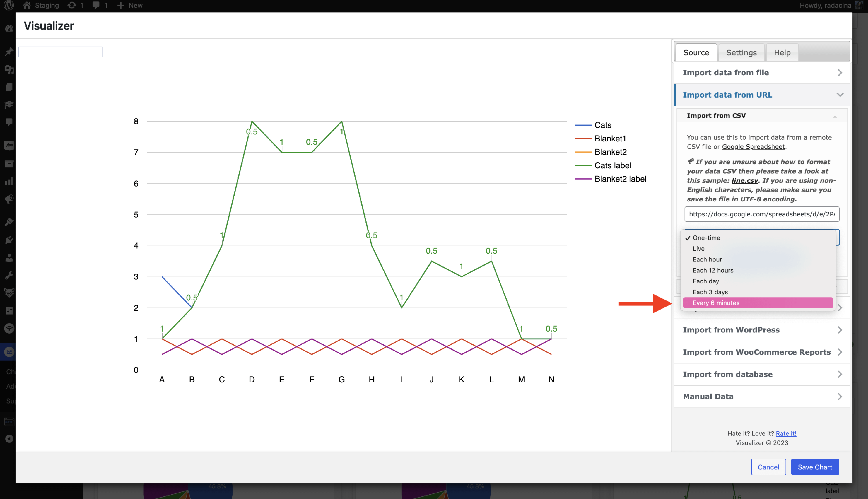Open Plugins plug icon in sidebar
This screenshot has width=868, height=499.
9,240
